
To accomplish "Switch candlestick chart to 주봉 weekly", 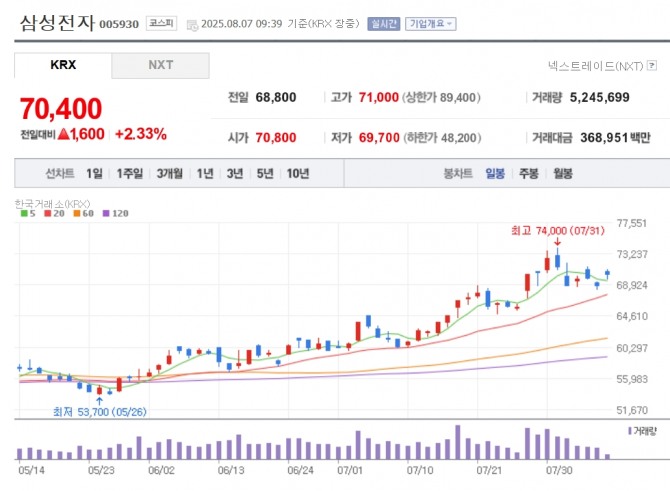I will coord(528,173).
